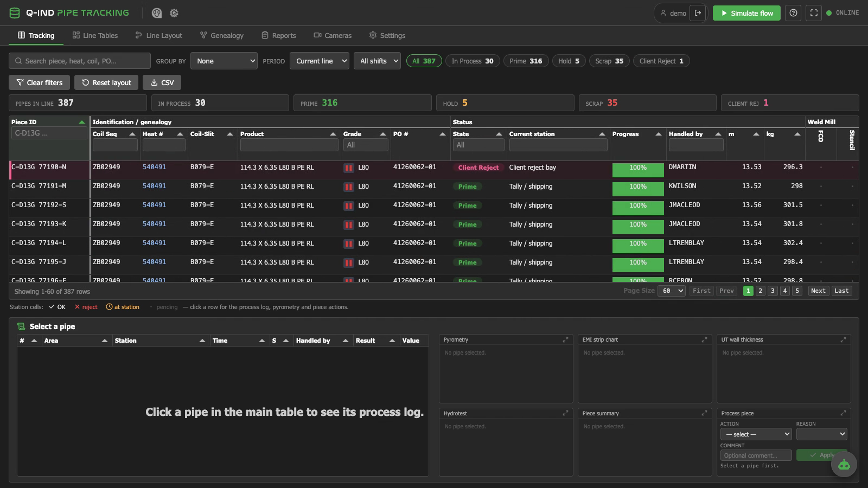Go to page 3
Screen dimensions: 868x488
click(x=773, y=291)
